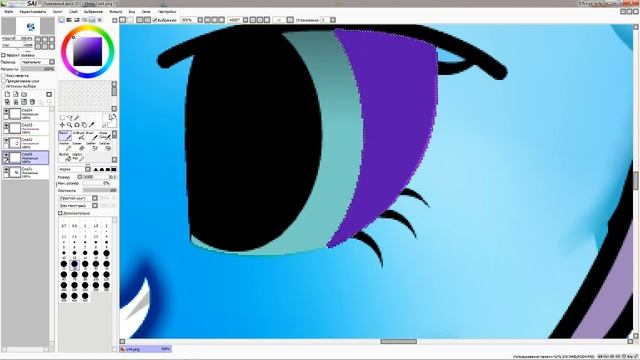Choose the SelPen selection pen tool
This screenshot has width=640, height=360.
point(91,146)
